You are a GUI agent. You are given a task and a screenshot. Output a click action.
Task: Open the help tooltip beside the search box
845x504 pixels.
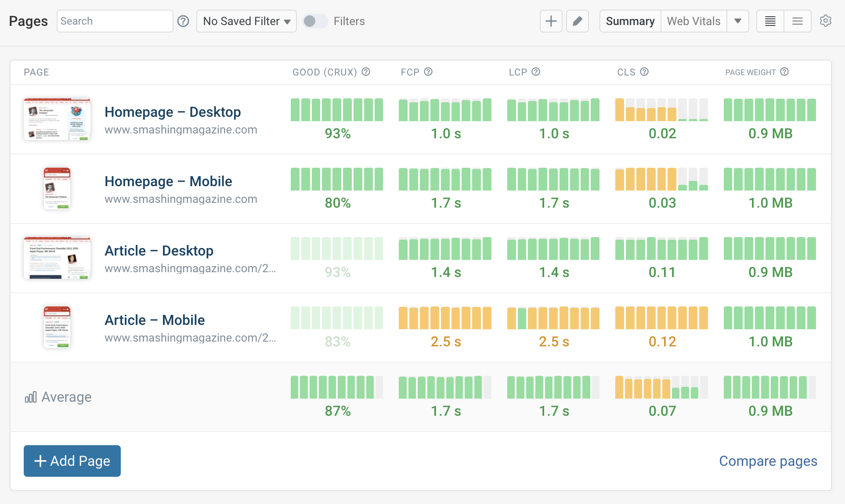pyautogui.click(x=183, y=21)
